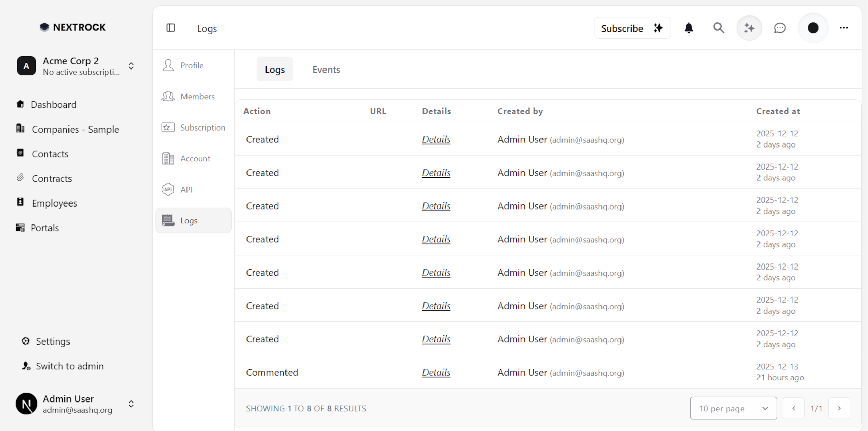Open the chat feedback bubble icon
The image size is (868, 431).
point(780,28)
